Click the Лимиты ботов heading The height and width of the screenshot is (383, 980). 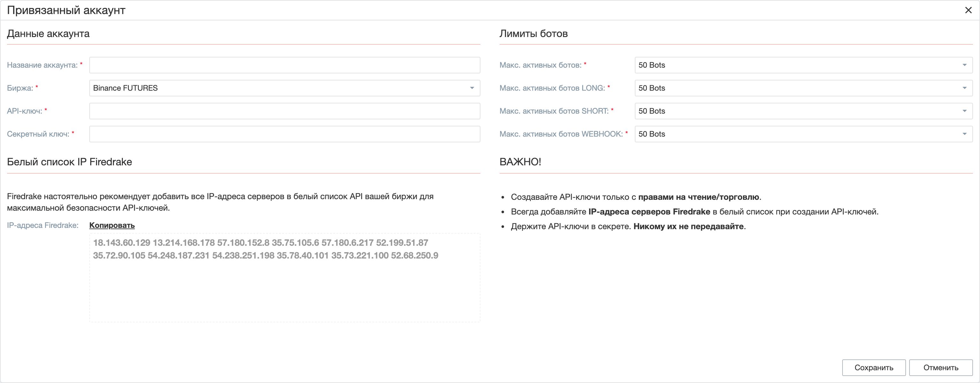[x=533, y=34]
